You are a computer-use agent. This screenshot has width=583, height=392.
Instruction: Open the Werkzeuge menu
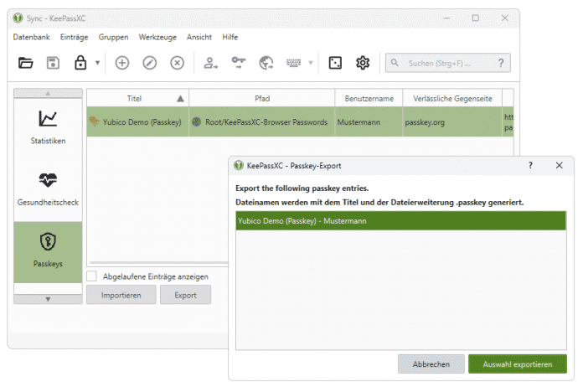157,37
